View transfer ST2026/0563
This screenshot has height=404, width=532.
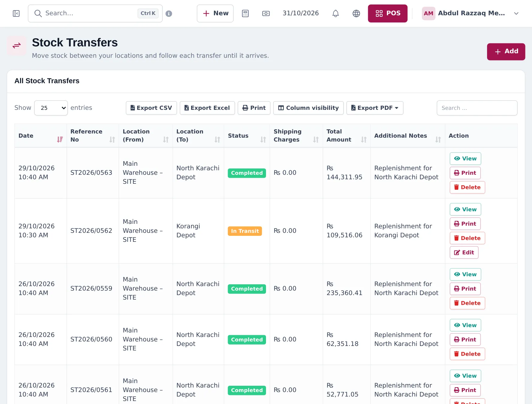[465, 159]
